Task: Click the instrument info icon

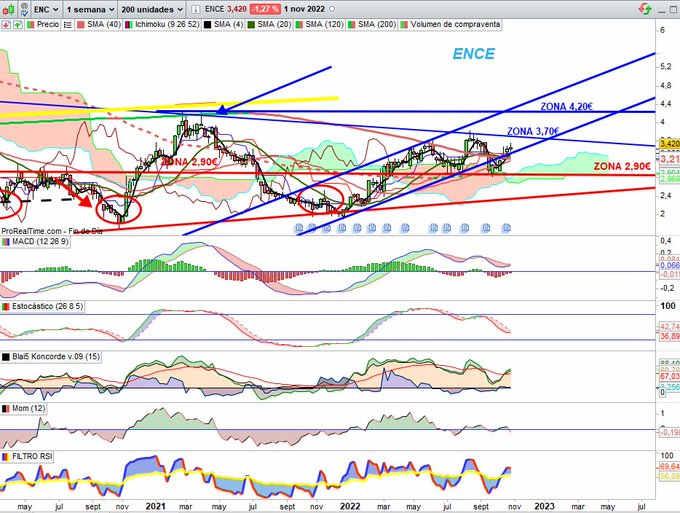Action: [x=196, y=9]
